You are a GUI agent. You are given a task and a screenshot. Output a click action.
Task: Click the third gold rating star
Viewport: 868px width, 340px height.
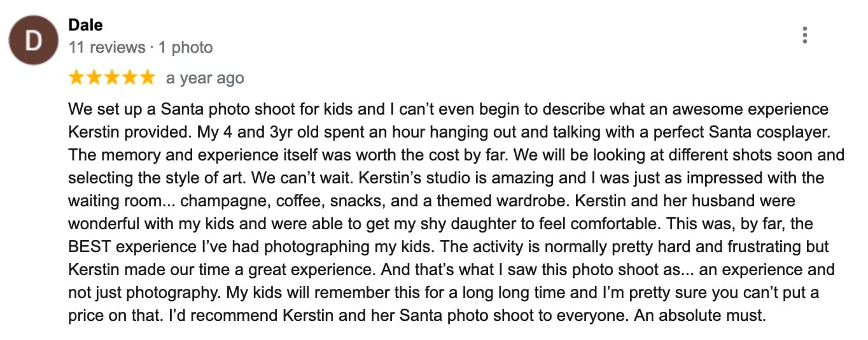click(111, 78)
